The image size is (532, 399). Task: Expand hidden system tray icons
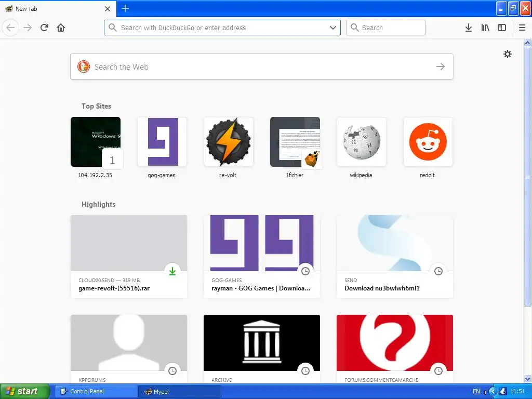point(493,392)
